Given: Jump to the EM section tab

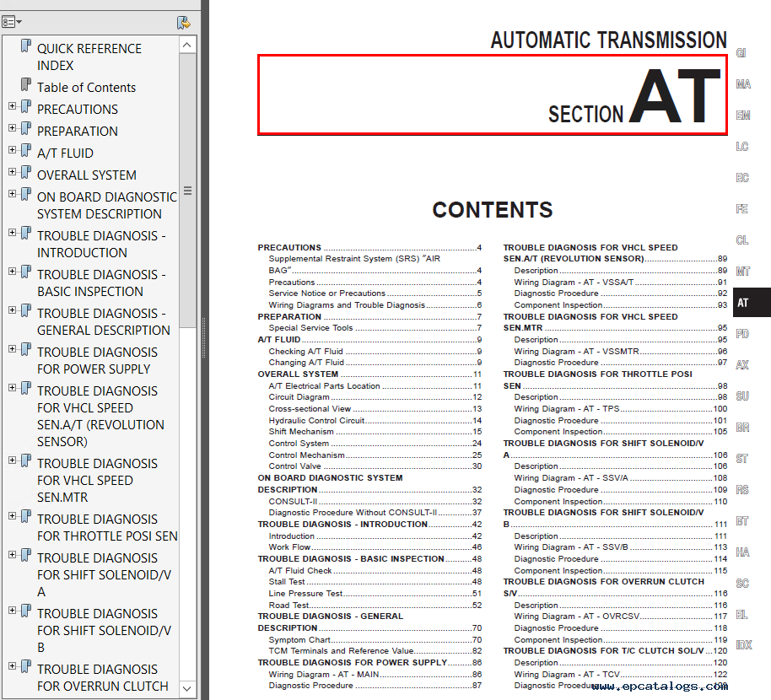Looking at the screenshot, I should [742, 116].
